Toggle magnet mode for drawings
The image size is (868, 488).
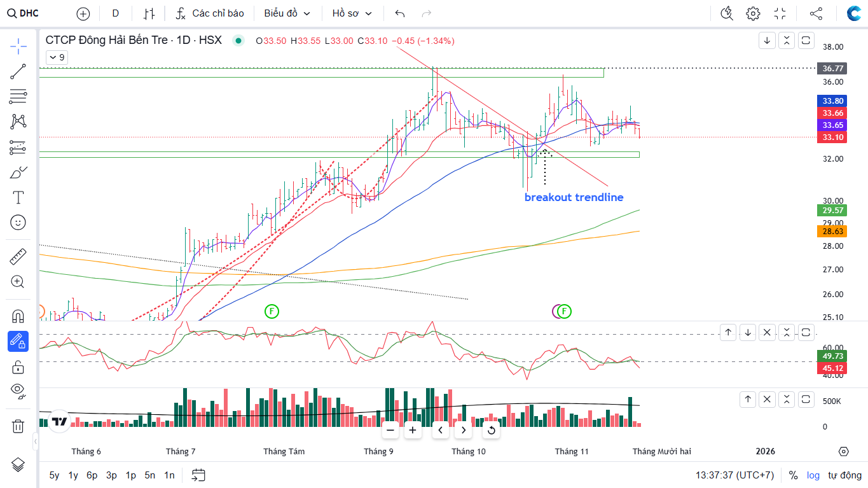pyautogui.click(x=18, y=316)
